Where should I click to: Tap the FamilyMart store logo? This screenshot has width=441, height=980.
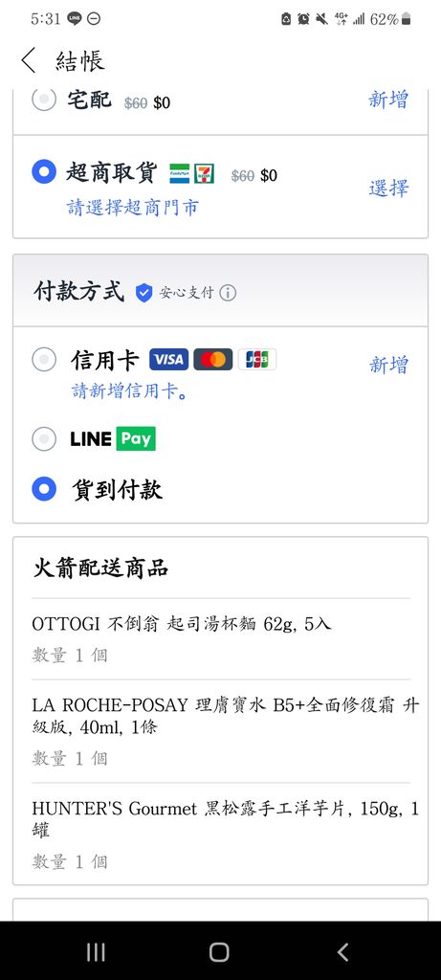point(179,173)
